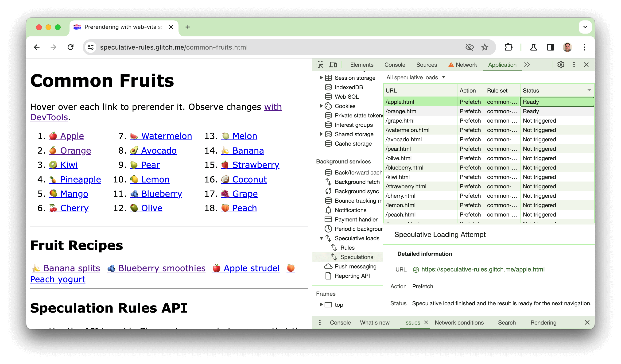This screenshot has width=621, height=364.
Task: Click the Apple link in fruit list
Action: pos(71,136)
